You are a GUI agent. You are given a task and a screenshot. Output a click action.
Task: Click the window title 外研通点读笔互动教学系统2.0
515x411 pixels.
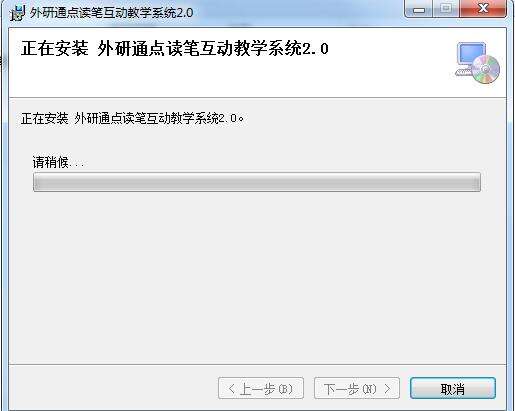tap(111, 13)
